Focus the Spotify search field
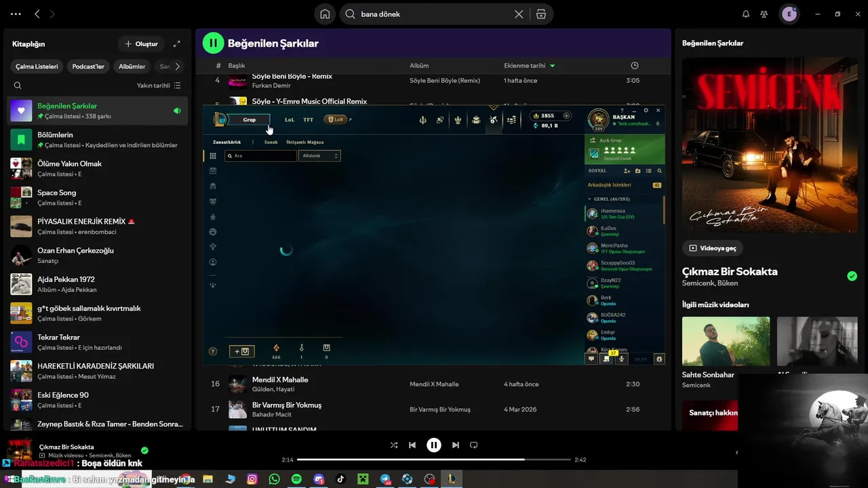 point(434,14)
